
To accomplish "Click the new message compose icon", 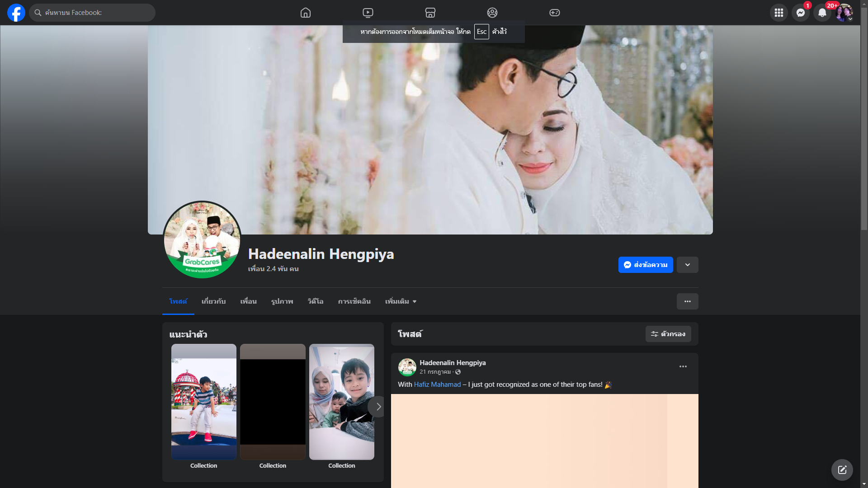I will coord(842,470).
